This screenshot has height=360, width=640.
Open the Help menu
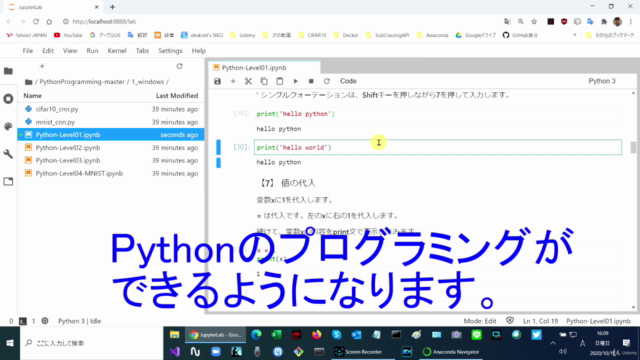click(199, 51)
